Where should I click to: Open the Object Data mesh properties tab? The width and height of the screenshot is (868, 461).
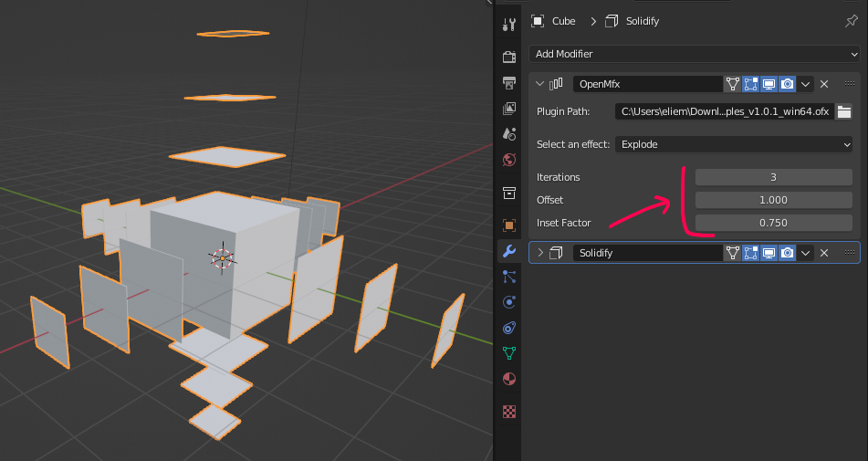(509, 352)
